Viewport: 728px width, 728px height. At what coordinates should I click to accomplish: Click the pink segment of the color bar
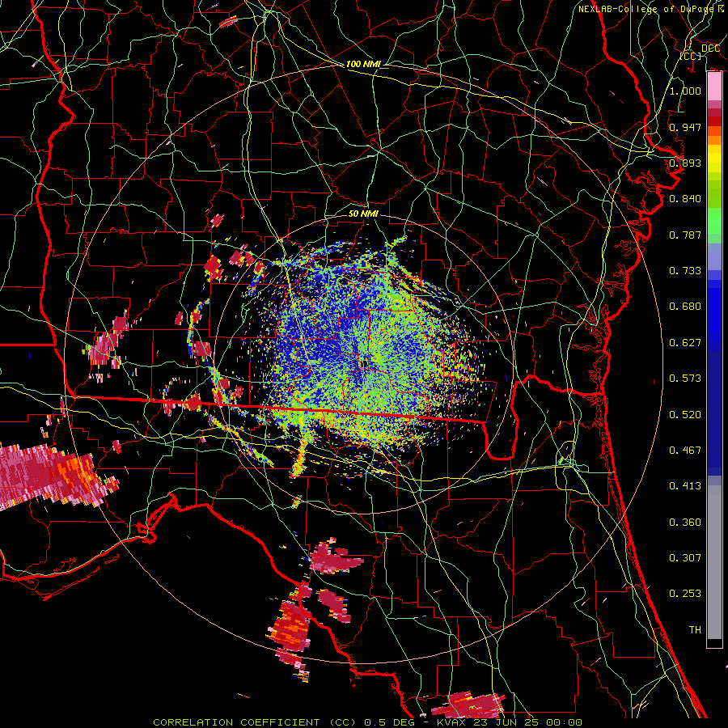tap(714, 87)
